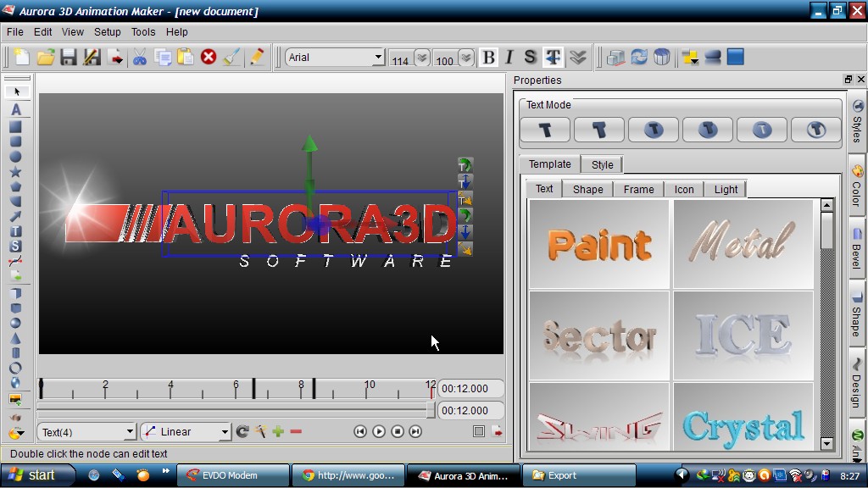Cut selection with the scissors icon
This screenshot has height=488, width=868.
[140, 57]
